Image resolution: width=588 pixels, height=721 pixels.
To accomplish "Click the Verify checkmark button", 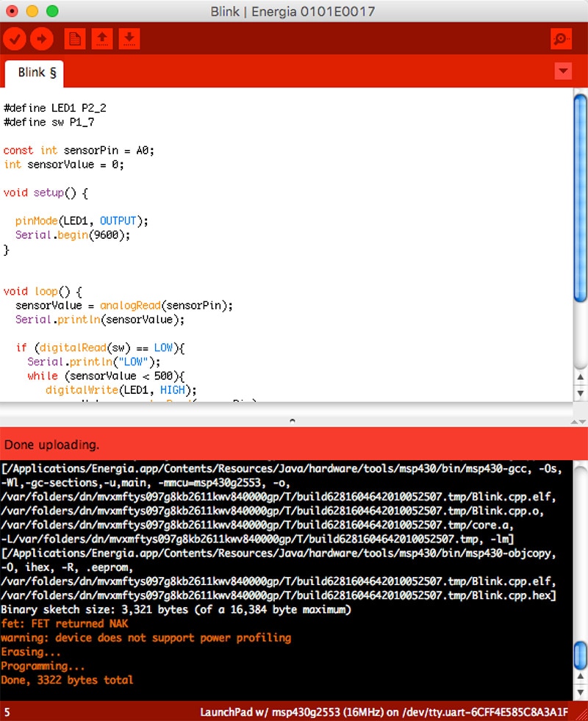I will 15,38.
